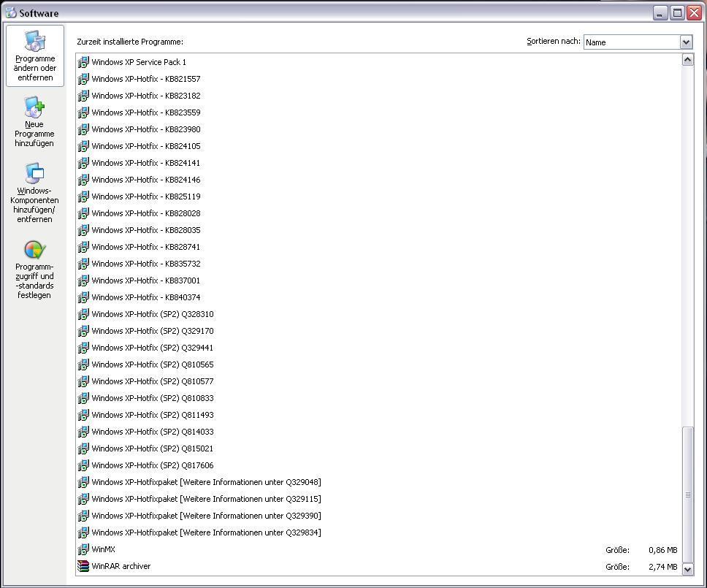The image size is (707, 588).
Task: Click the WinRAR archiver books icon
Action: pos(83,566)
